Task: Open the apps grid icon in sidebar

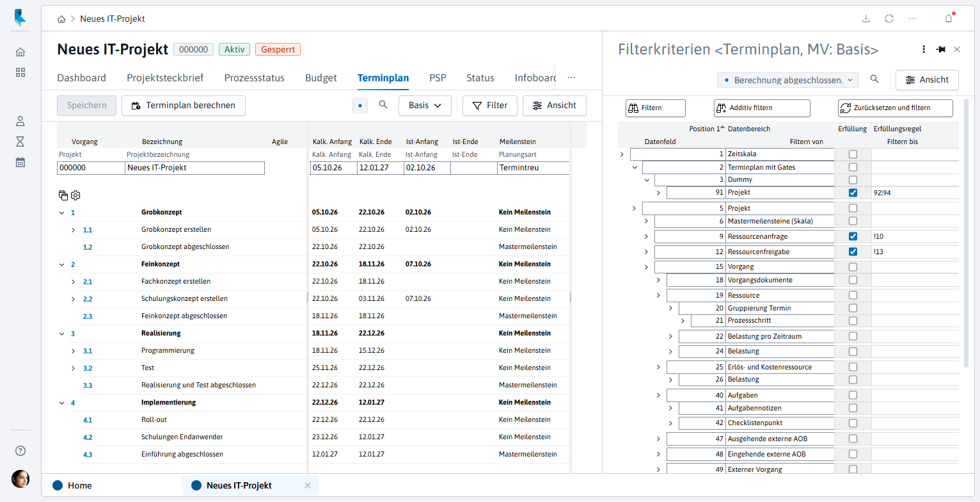Action: click(20, 72)
